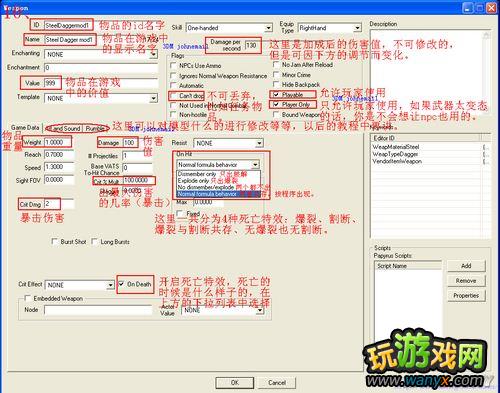Click the Cancel button
Viewport: 500px width, 393px height.
277,382
